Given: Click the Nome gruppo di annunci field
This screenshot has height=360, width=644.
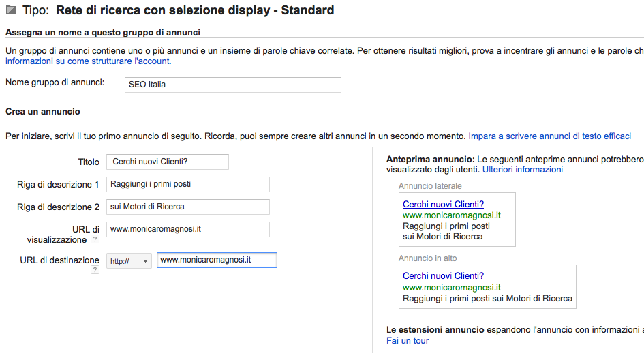Looking at the screenshot, I should click(x=233, y=85).
